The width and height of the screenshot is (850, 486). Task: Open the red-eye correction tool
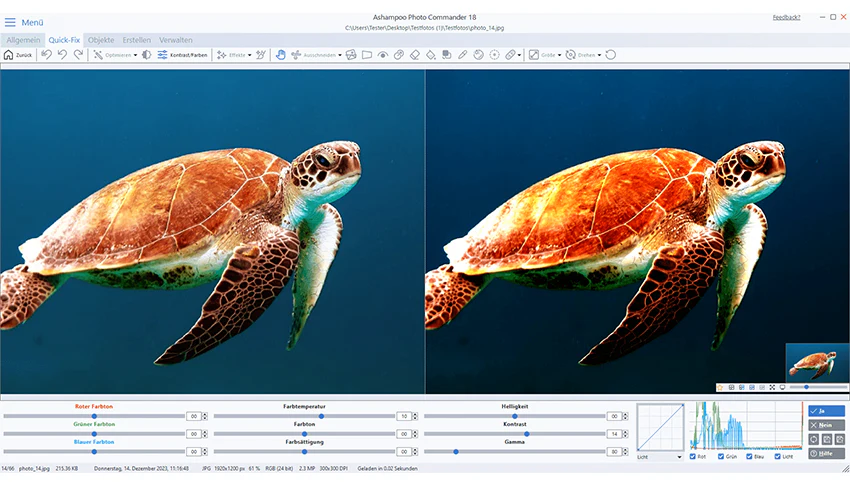[x=383, y=55]
